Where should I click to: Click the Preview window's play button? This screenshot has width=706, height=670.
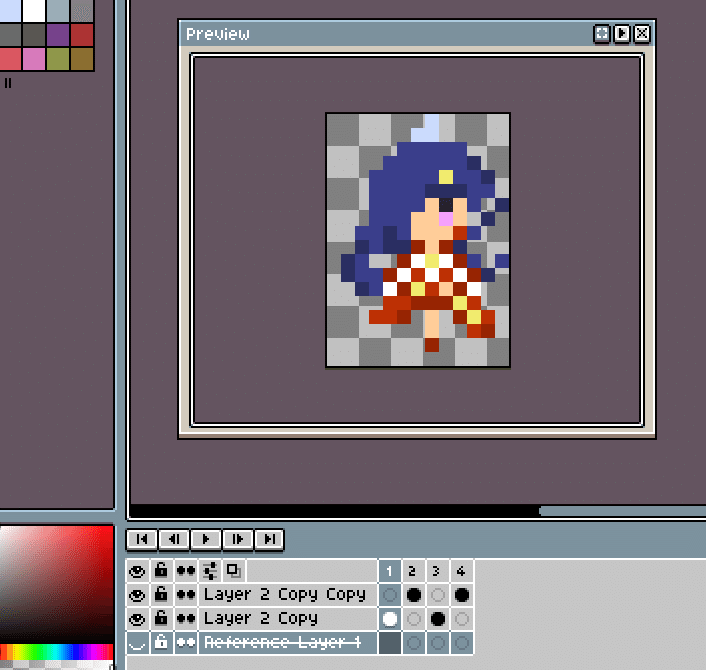622,33
